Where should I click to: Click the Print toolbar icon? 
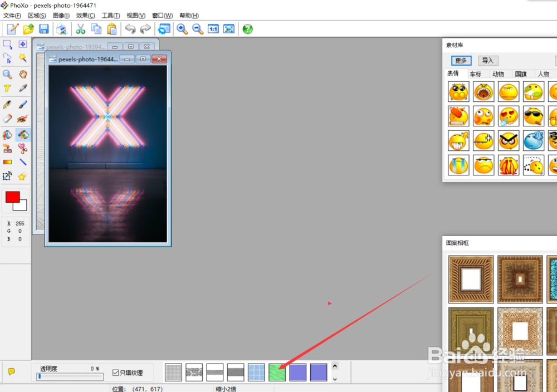61,29
